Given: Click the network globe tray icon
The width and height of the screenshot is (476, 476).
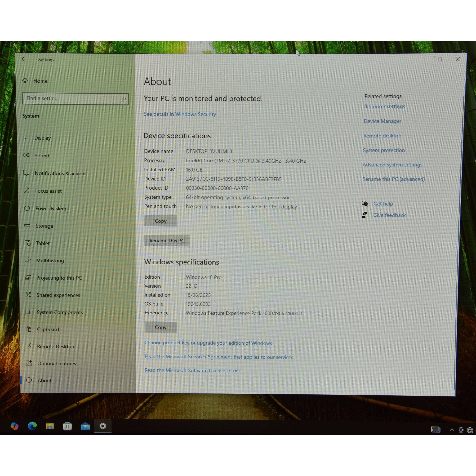Looking at the screenshot, I should point(470,430).
